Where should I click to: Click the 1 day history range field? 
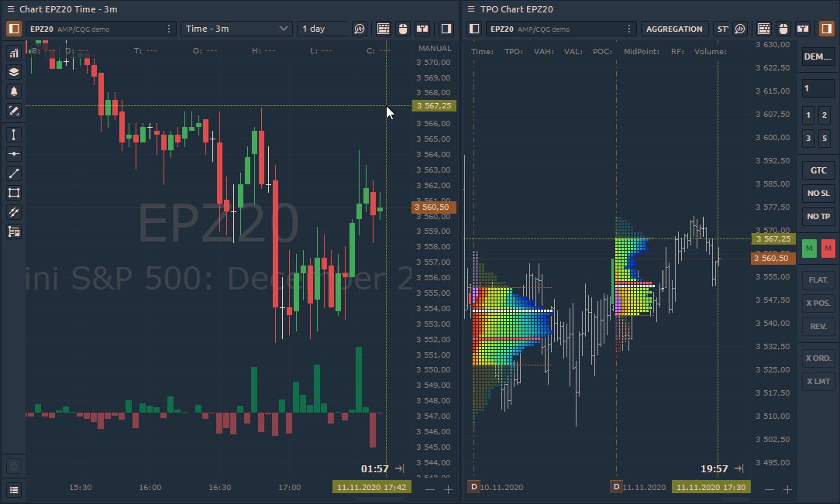(x=323, y=29)
